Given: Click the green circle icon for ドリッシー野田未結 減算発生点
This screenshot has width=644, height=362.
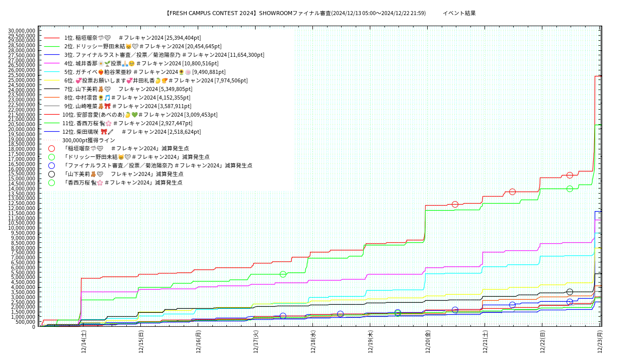Looking at the screenshot, I should point(51,157).
